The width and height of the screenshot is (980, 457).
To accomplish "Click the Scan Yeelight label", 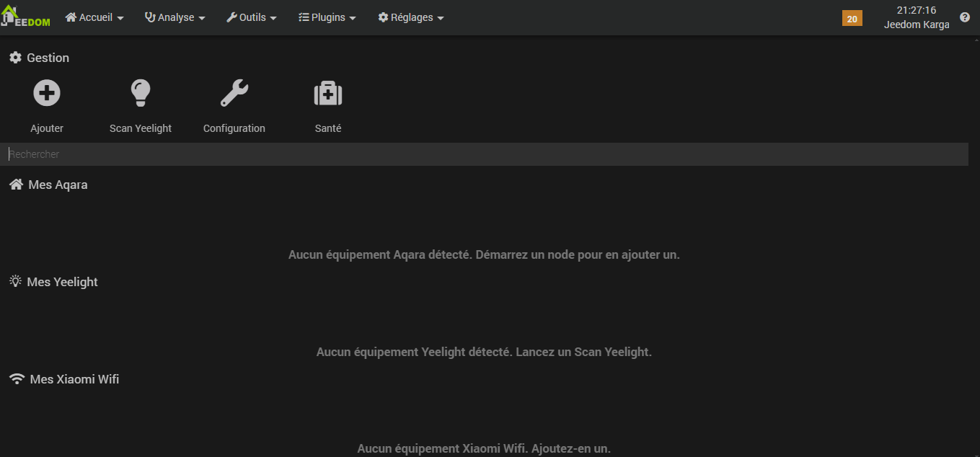I will tap(141, 128).
